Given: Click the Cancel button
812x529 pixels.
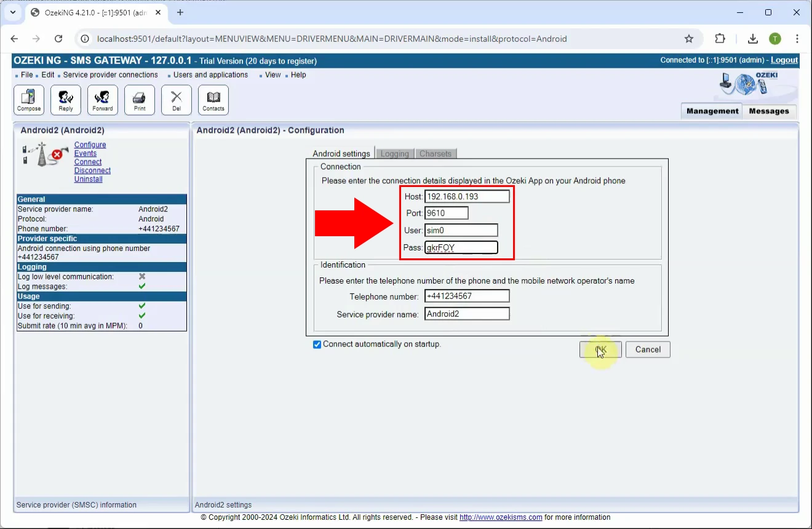Looking at the screenshot, I should 648,349.
